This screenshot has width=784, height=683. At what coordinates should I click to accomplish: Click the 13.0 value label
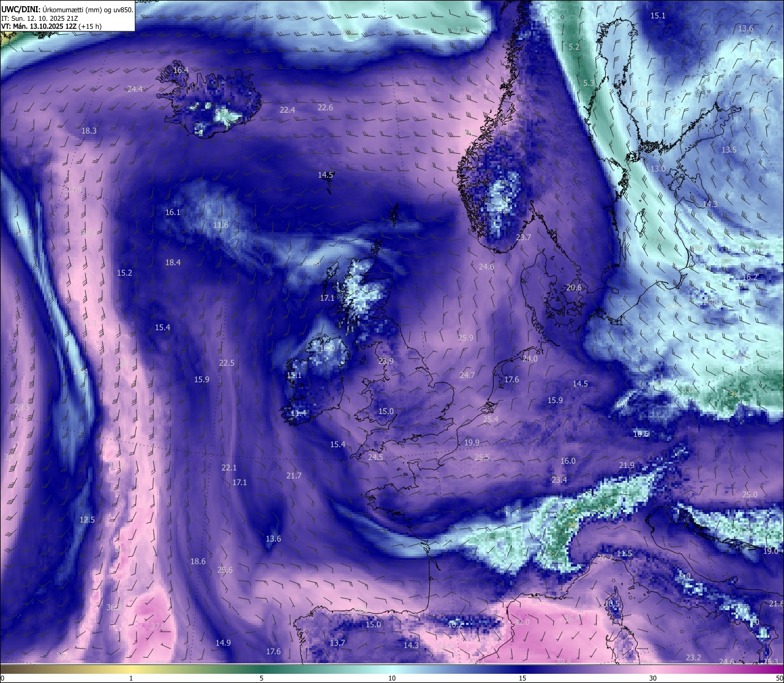[x=658, y=168]
